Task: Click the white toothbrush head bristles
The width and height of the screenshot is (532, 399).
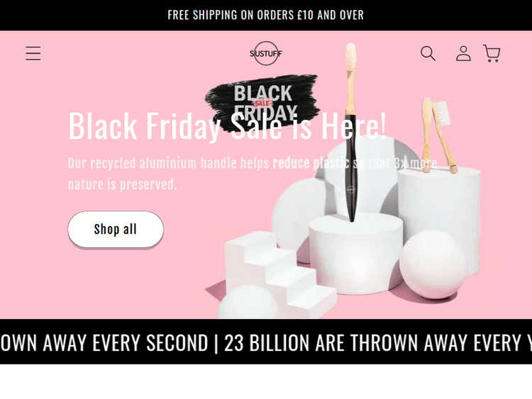Action: click(351, 56)
